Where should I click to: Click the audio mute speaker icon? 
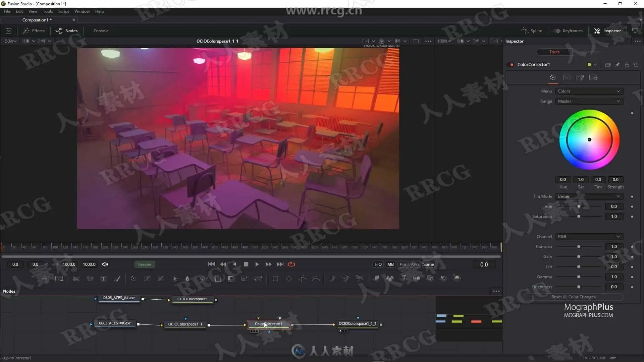coord(105,264)
